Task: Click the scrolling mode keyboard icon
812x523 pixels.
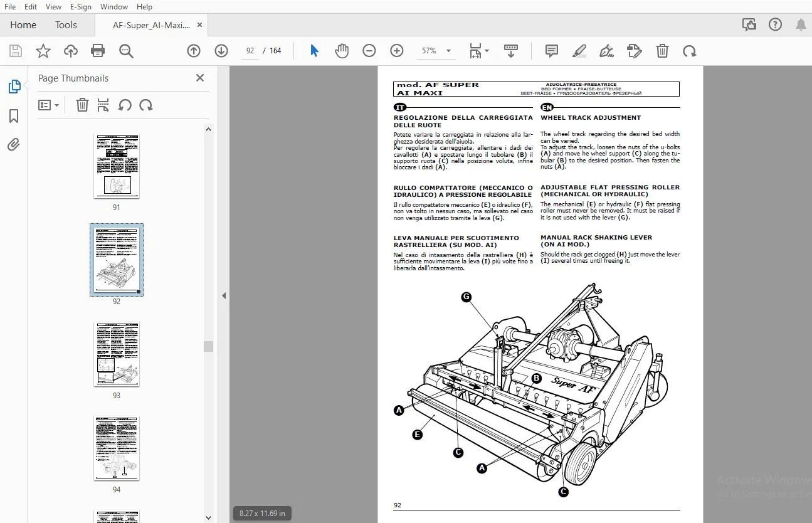Action: coord(511,51)
